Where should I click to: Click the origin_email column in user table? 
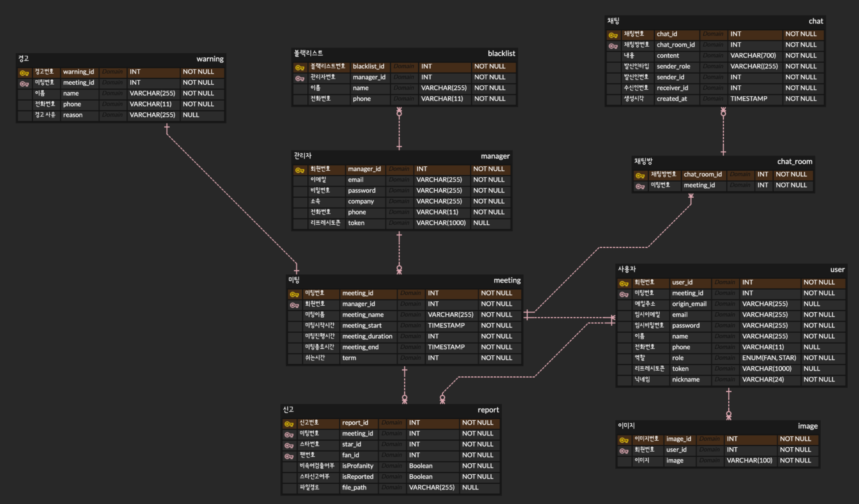tap(689, 304)
